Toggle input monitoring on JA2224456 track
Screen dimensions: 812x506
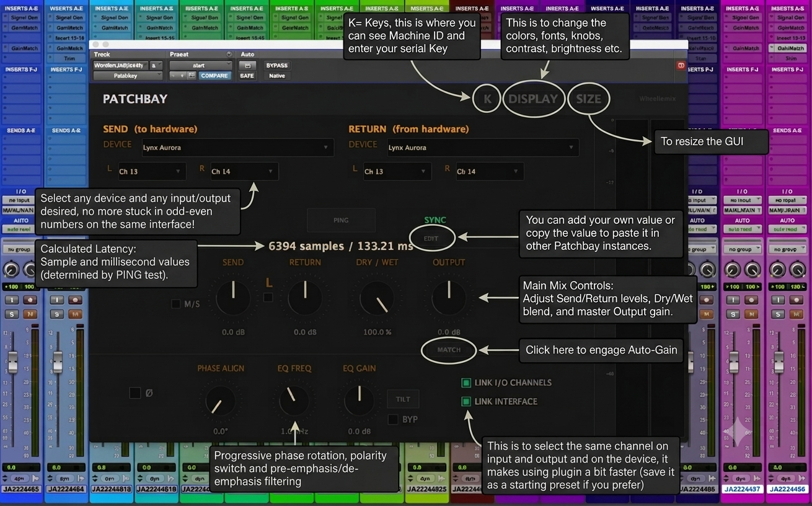point(779,300)
